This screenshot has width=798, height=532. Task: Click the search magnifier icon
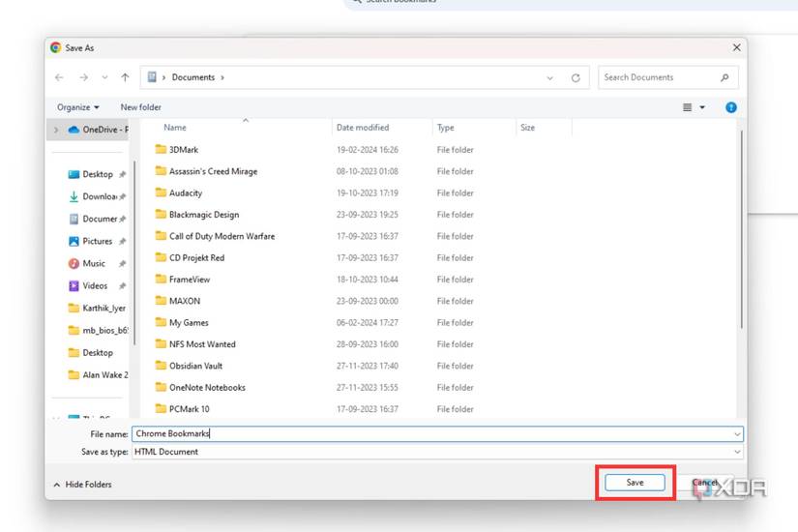point(724,77)
